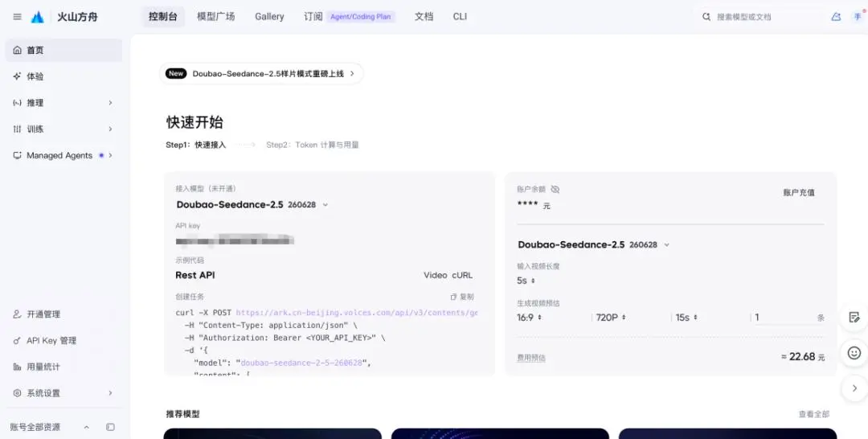The height and width of the screenshot is (439, 868).
Task: Select Video example code option
Action: tap(435, 275)
